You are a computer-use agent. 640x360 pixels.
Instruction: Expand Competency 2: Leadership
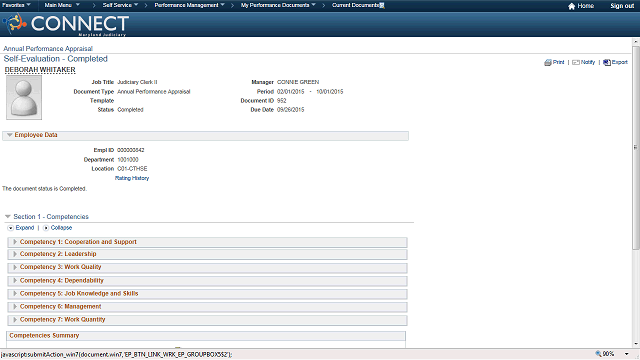click(x=15, y=254)
